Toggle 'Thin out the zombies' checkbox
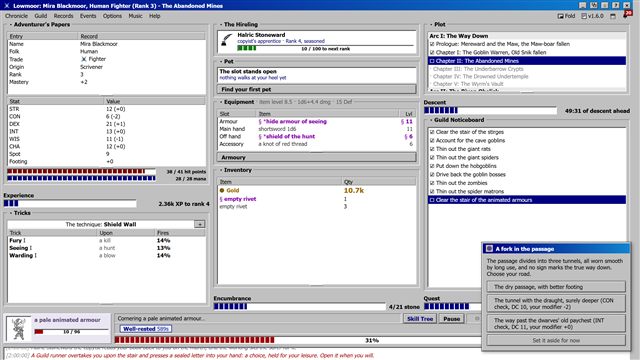The width and height of the screenshot is (640, 360). [x=432, y=183]
